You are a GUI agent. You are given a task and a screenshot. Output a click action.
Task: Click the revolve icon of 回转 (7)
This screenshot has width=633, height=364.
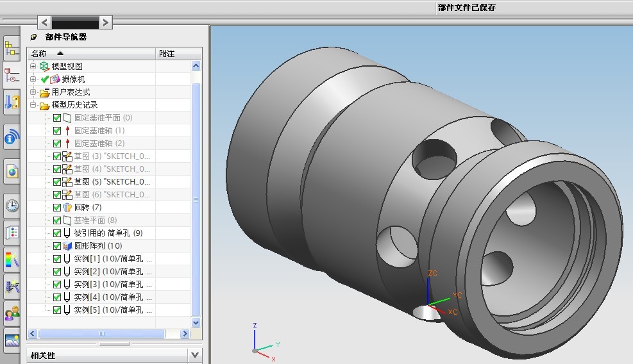tap(67, 208)
